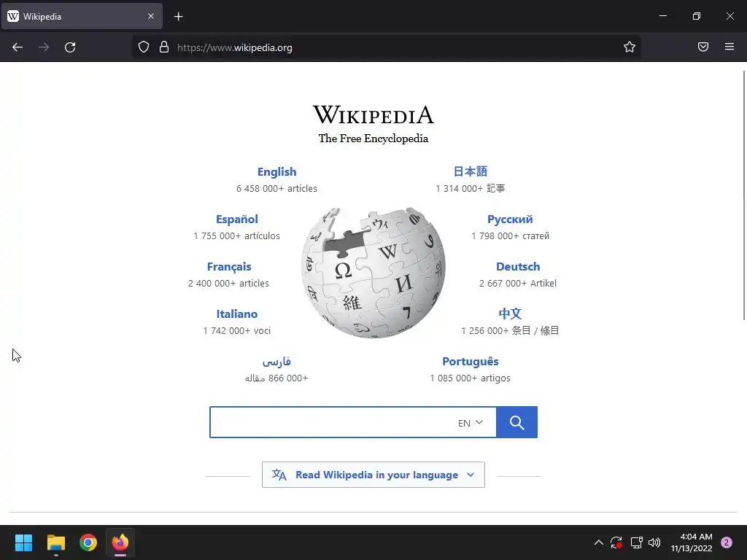Minimize the Firefox window
The image size is (747, 560).
point(662,16)
